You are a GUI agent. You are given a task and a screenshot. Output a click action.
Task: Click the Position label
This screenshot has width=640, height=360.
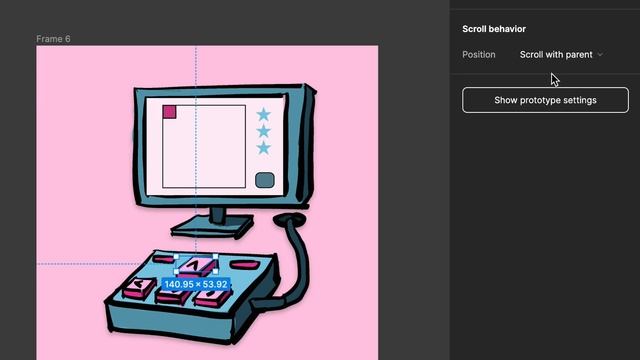[479, 55]
